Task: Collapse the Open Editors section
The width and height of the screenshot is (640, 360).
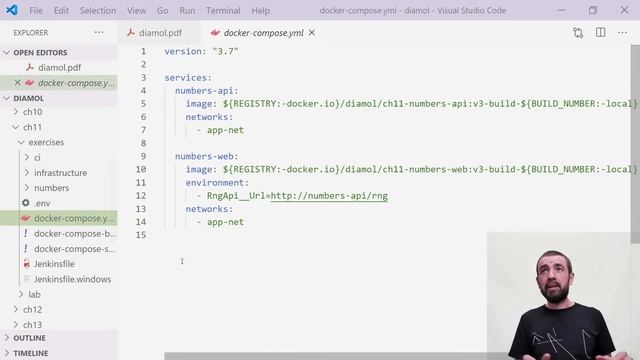Action: tap(40, 53)
